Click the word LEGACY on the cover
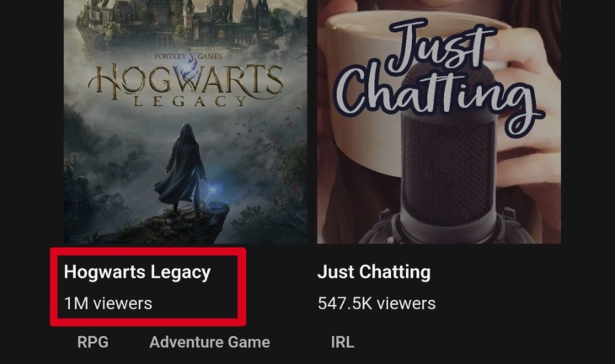Image resolution: width=615 pixels, height=364 pixels. click(190, 101)
